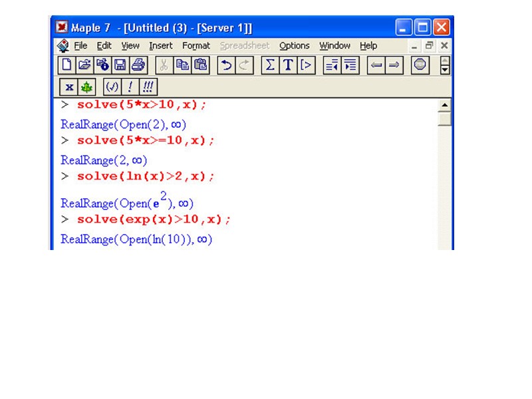
Task: Go back with the left arrow icon
Action: pos(376,65)
